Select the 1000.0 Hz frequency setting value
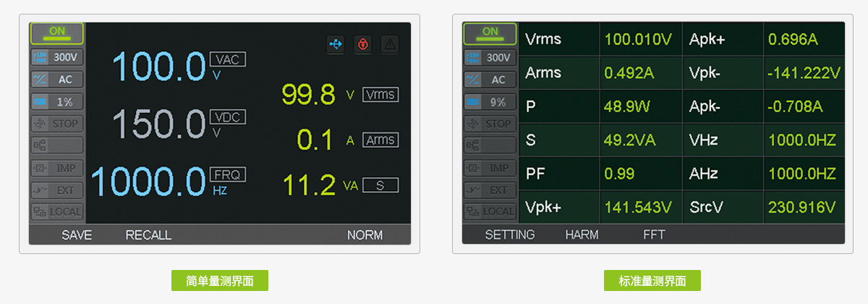This screenshot has width=868, height=304. click(148, 181)
